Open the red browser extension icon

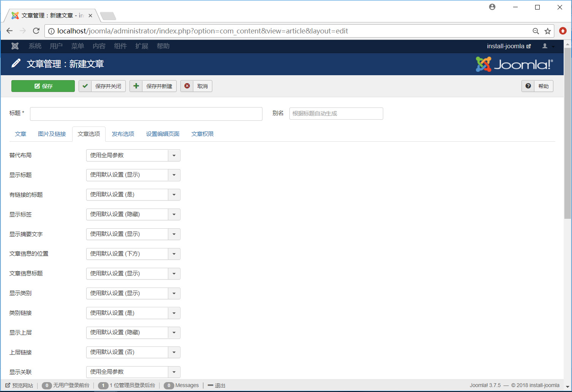563,31
